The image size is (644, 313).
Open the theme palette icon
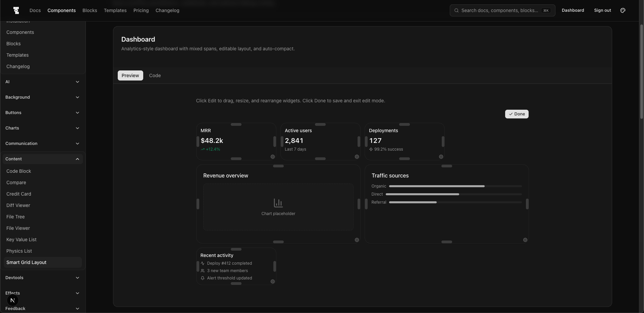[623, 10]
